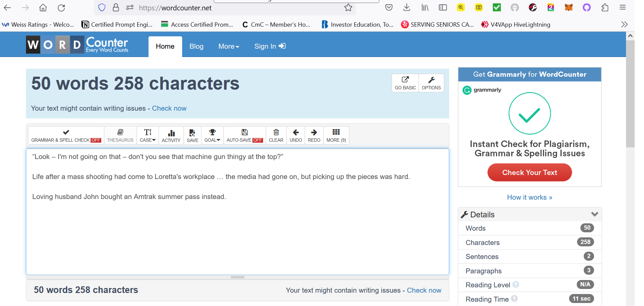The width and height of the screenshot is (644, 306).
Task: Open the site permissions icon in the address bar
Action: (x=130, y=8)
